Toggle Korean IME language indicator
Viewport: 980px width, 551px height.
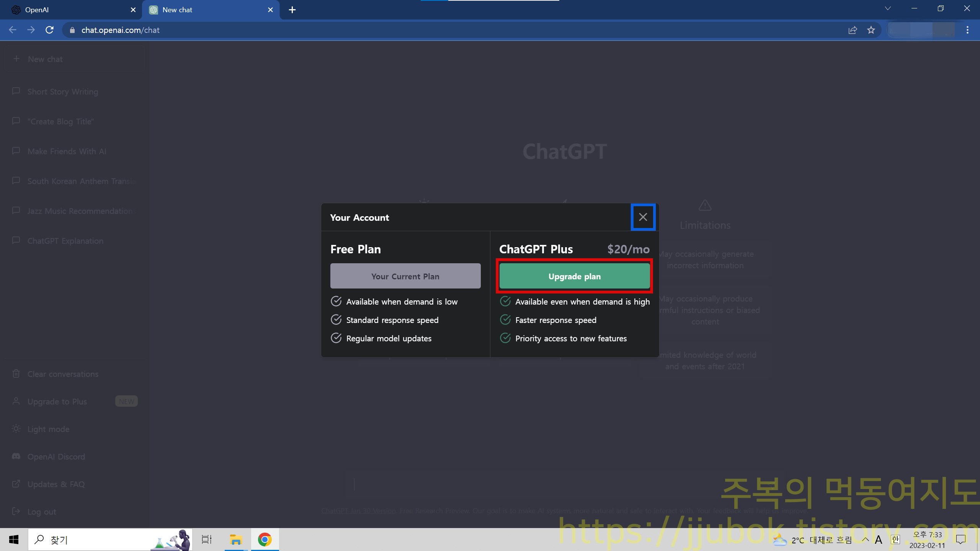[895, 540]
